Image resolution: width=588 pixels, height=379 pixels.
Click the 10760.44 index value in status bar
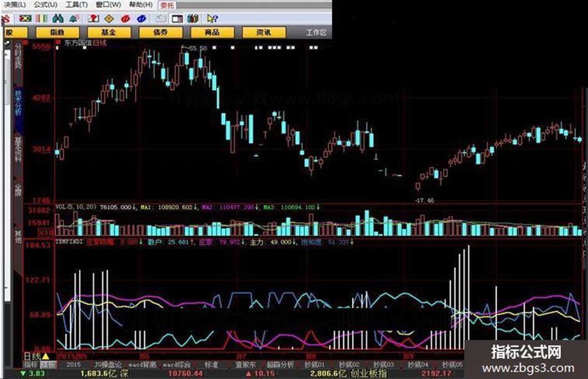click(185, 374)
